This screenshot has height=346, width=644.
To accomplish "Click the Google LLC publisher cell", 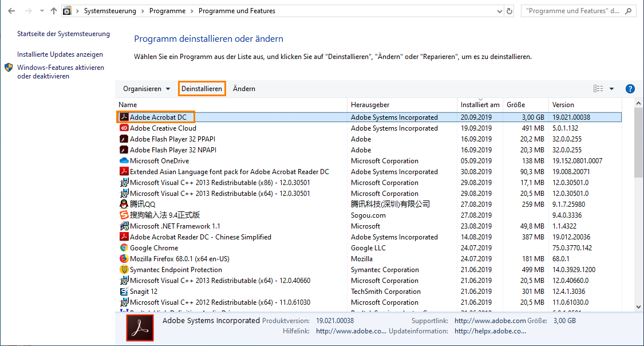I will click(369, 248).
